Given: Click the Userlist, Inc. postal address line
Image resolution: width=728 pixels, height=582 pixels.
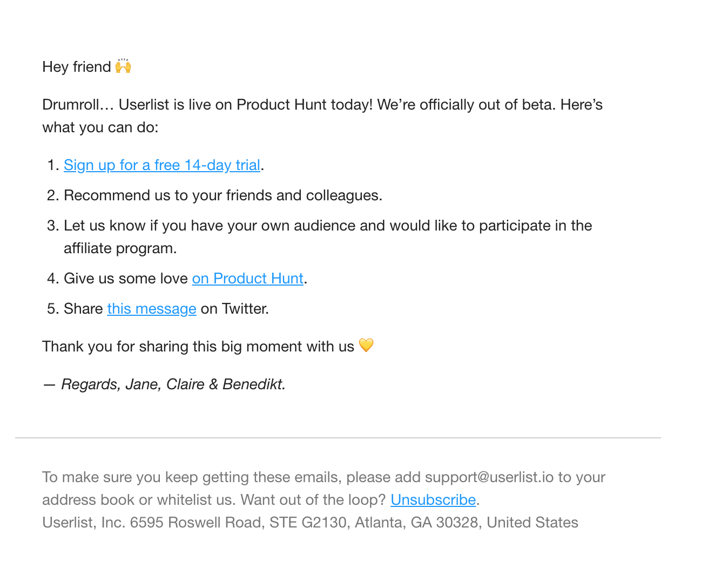Looking at the screenshot, I should click(x=310, y=523).
